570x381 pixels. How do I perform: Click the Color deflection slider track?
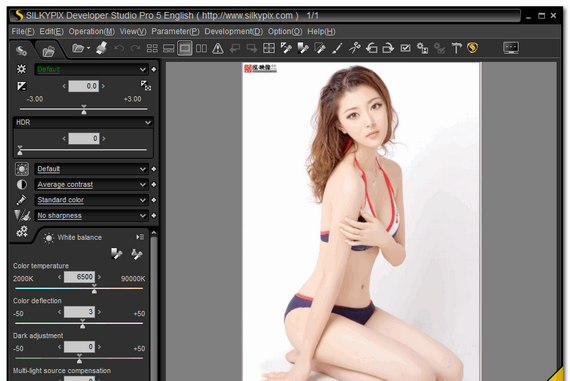pyautogui.click(x=79, y=323)
